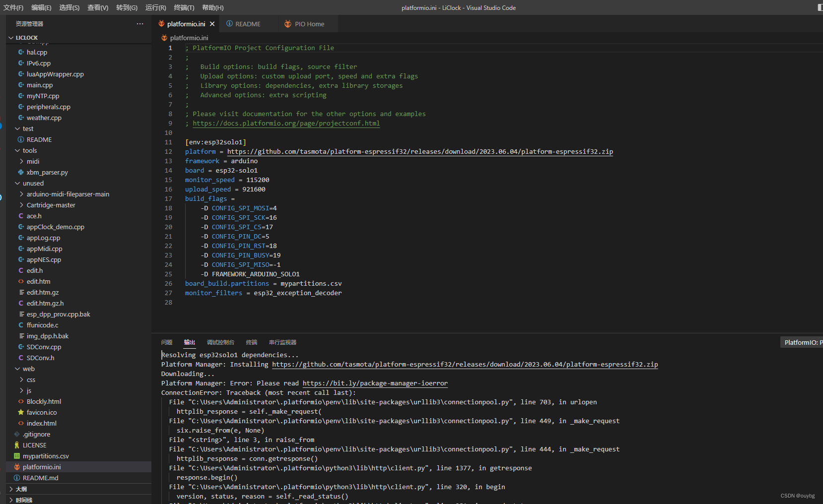Switch to the 终端 terminal panel tab
Image resolution: width=823 pixels, height=504 pixels.
252,342
